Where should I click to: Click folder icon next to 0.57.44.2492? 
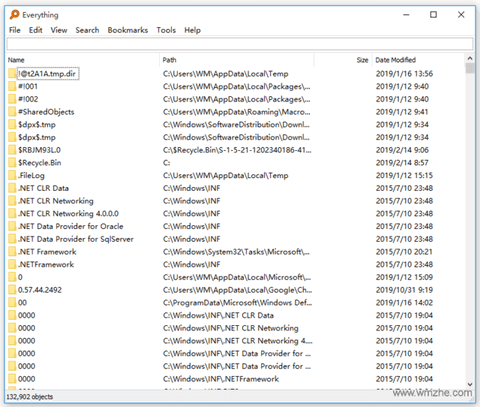(12, 290)
